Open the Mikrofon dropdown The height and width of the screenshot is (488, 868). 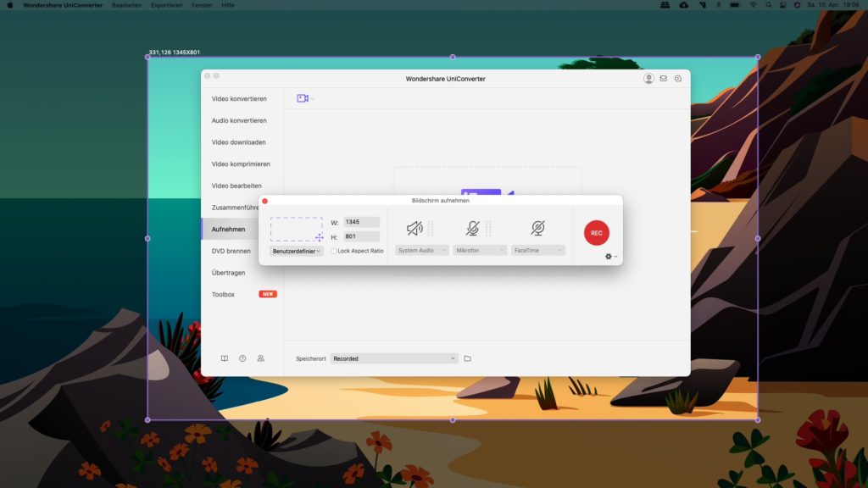[480, 251]
